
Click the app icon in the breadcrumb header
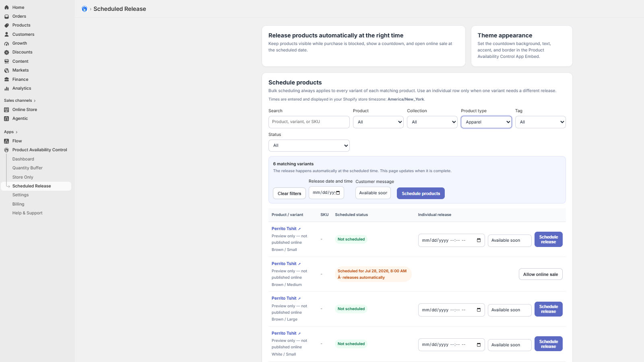point(85,9)
